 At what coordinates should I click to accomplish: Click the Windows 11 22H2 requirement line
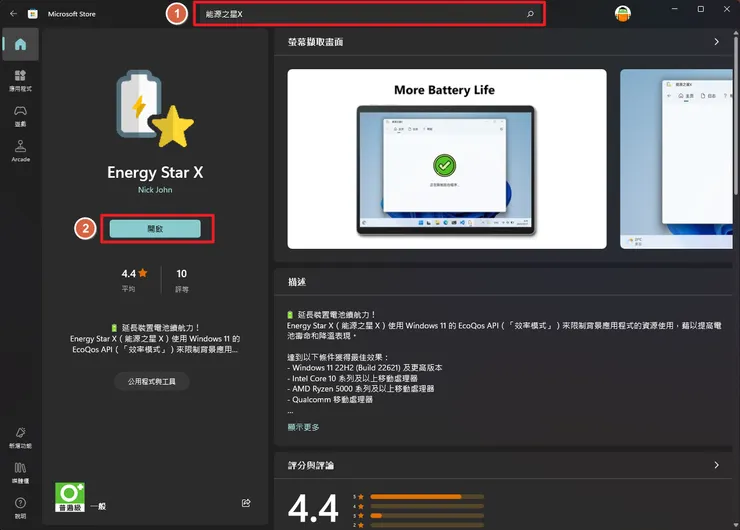click(365, 368)
